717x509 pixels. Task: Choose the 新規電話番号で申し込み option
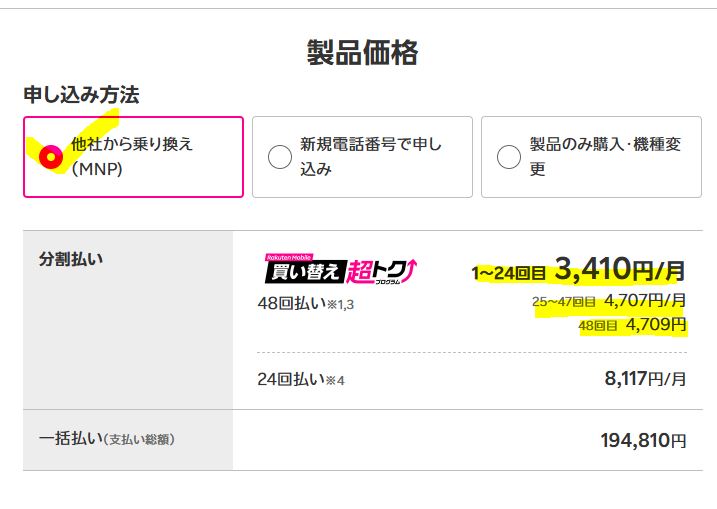click(280, 157)
